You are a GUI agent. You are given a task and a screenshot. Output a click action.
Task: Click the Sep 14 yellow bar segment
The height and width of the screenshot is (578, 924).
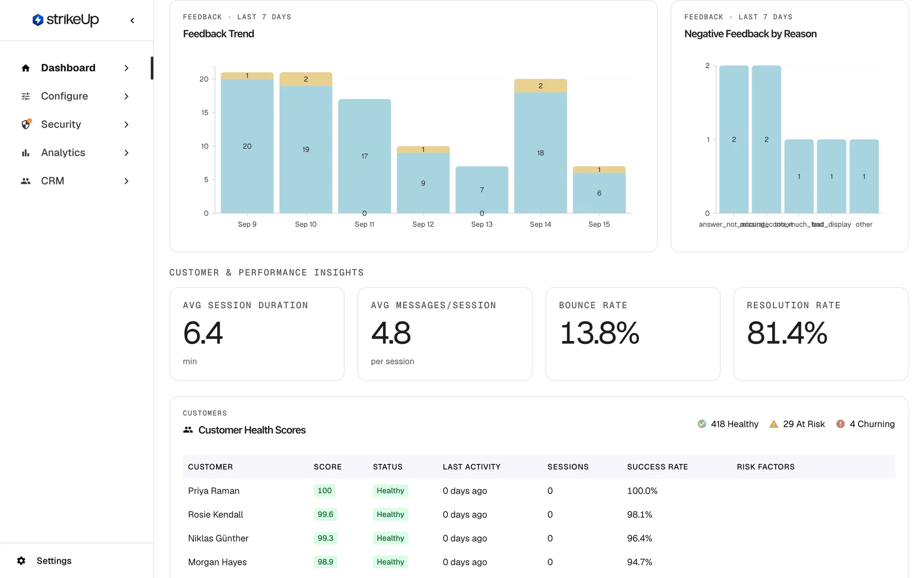[541, 86]
